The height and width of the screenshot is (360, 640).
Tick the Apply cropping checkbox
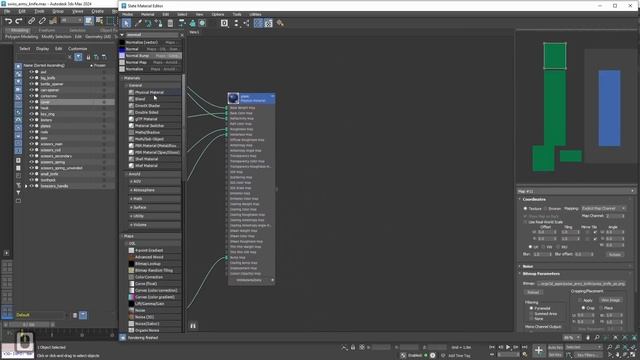[x=580, y=300]
